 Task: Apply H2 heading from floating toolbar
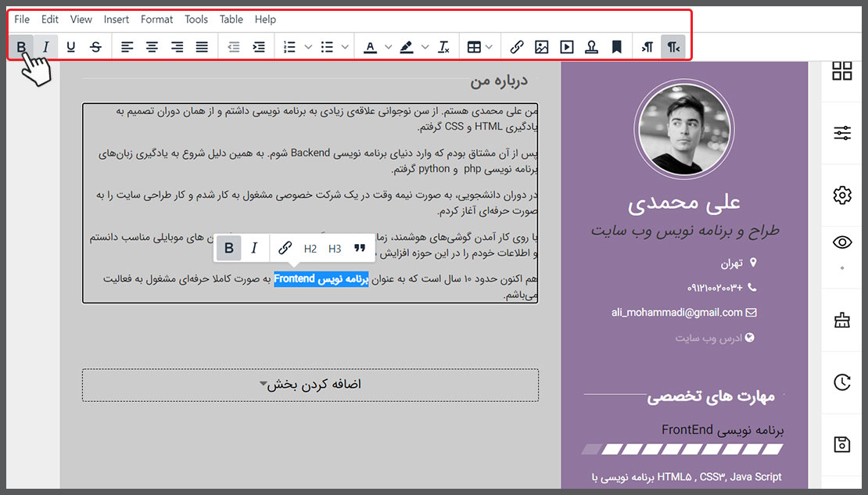click(310, 249)
